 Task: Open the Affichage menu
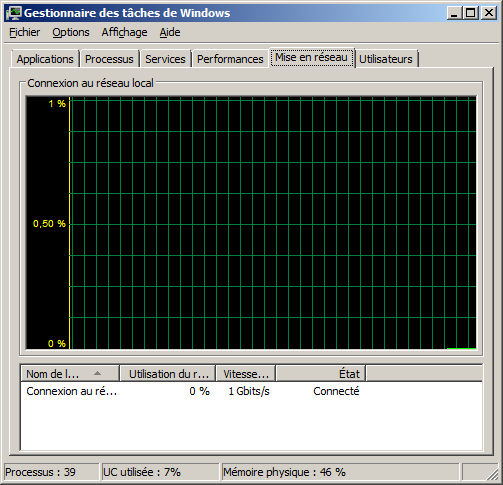coord(124,32)
